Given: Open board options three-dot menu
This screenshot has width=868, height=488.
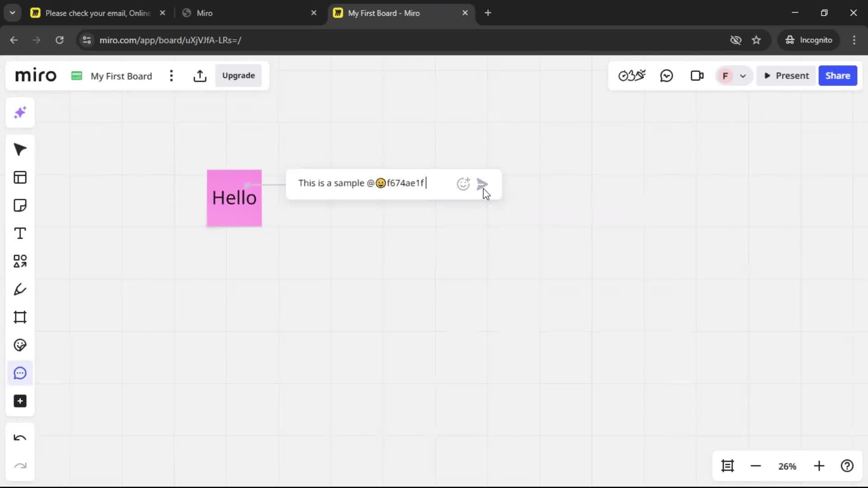Looking at the screenshot, I should click(171, 76).
